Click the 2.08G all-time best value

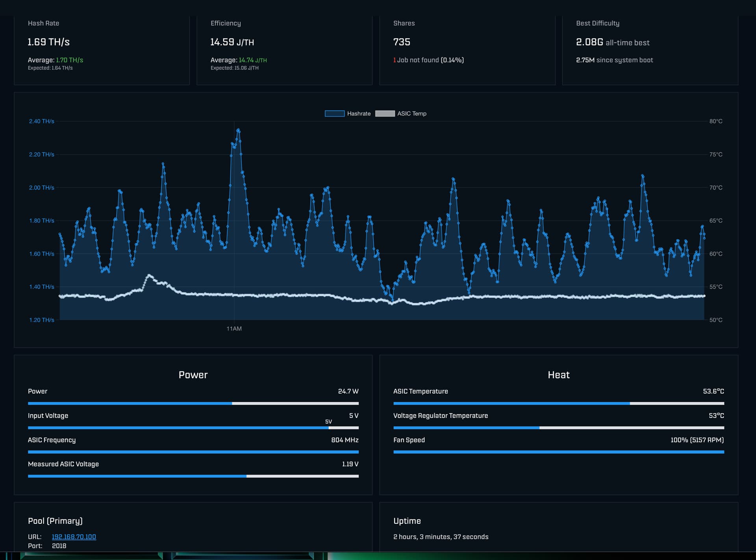click(589, 42)
